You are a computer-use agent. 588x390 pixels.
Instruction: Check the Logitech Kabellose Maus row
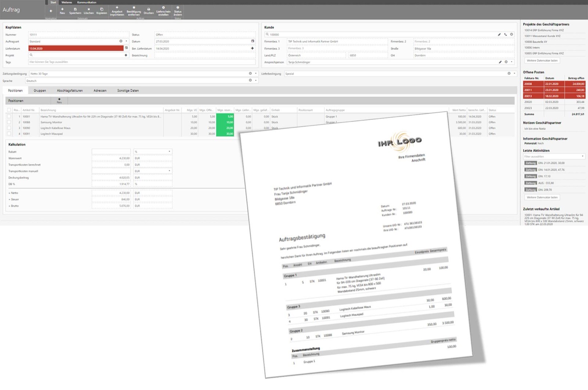click(x=9, y=128)
